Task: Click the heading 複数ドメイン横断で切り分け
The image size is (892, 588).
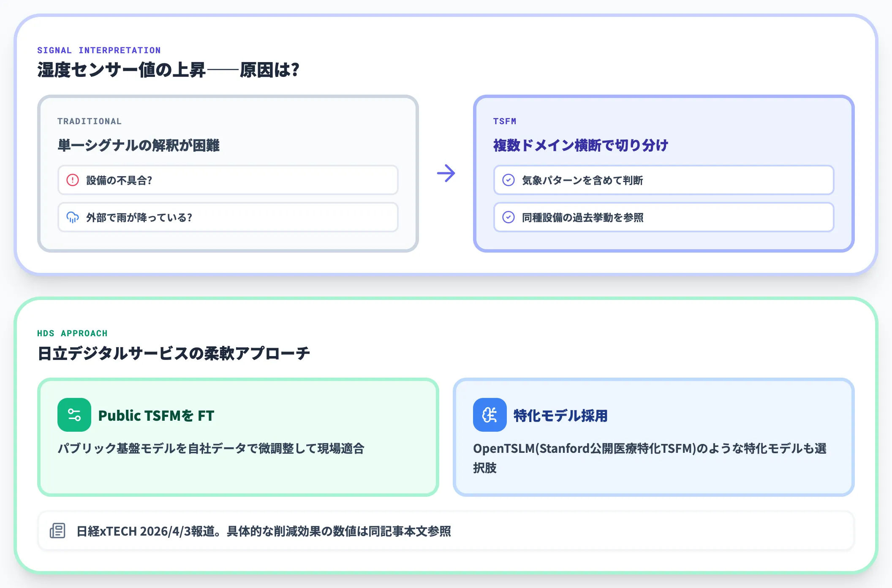Action: [581, 145]
